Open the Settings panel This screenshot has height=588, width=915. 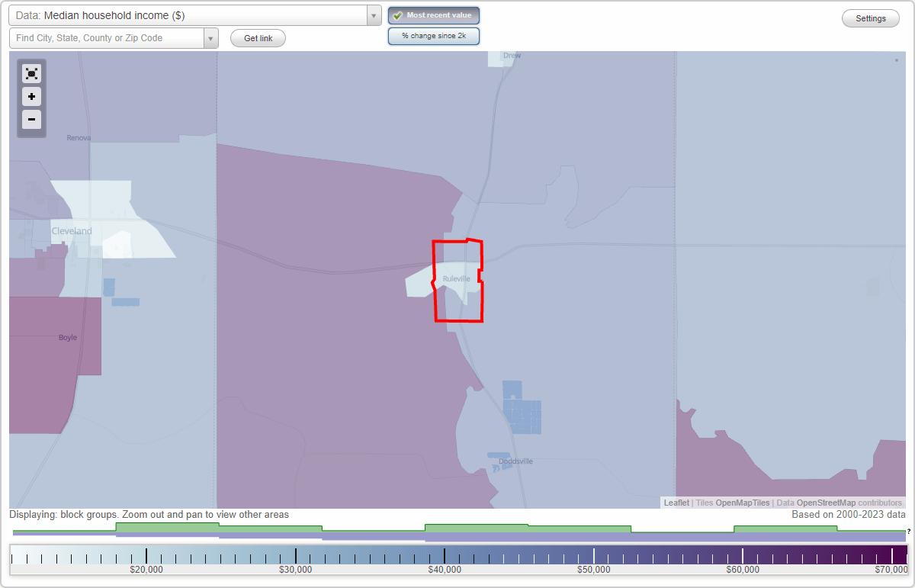870,18
